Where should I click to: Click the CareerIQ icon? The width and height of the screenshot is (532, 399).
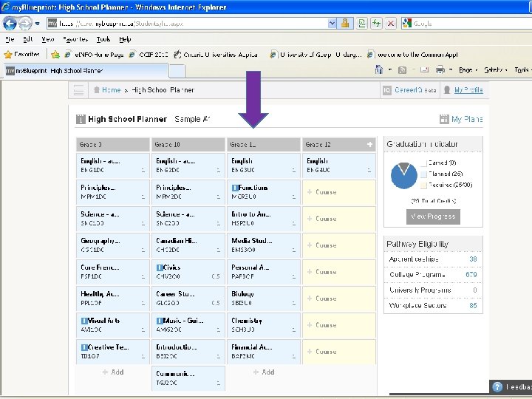click(387, 90)
